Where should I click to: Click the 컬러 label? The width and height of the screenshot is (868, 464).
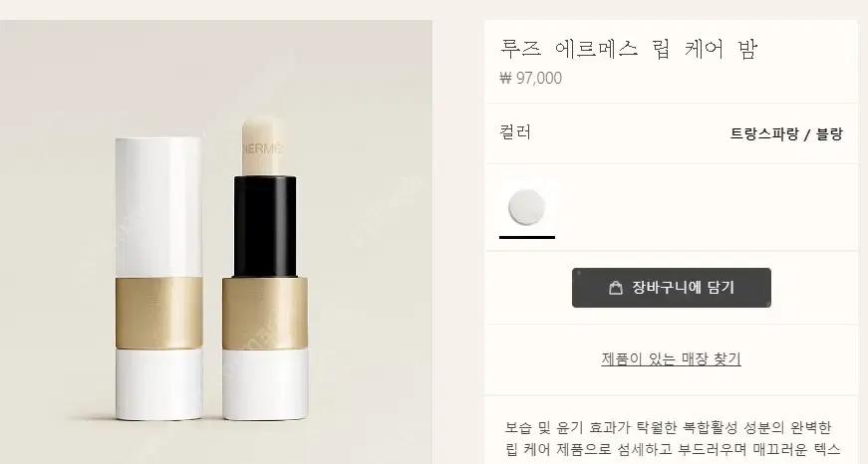click(x=515, y=132)
